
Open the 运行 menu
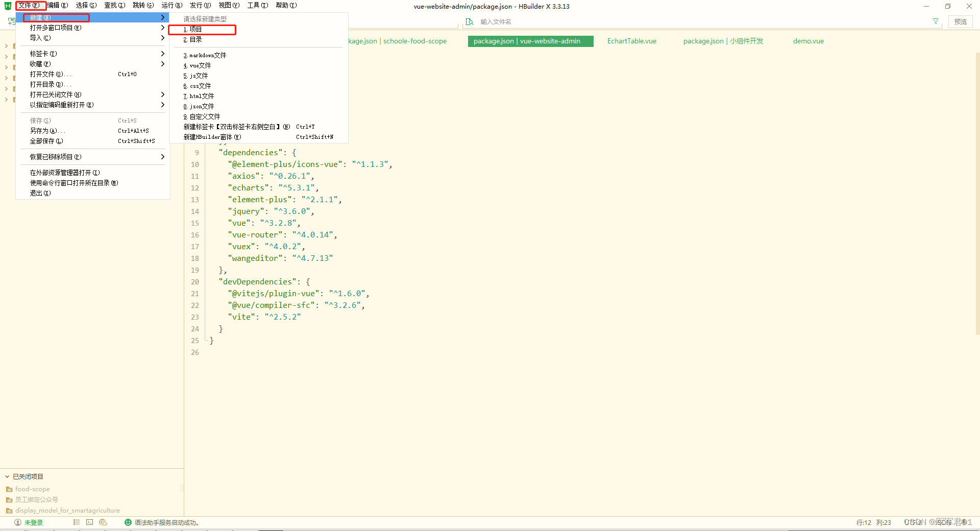tap(172, 6)
